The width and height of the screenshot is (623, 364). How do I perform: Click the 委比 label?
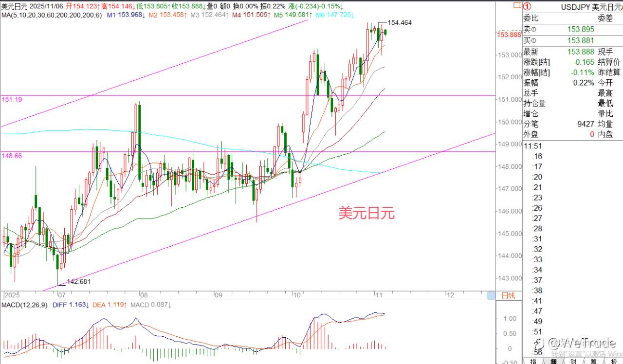pyautogui.click(x=531, y=18)
